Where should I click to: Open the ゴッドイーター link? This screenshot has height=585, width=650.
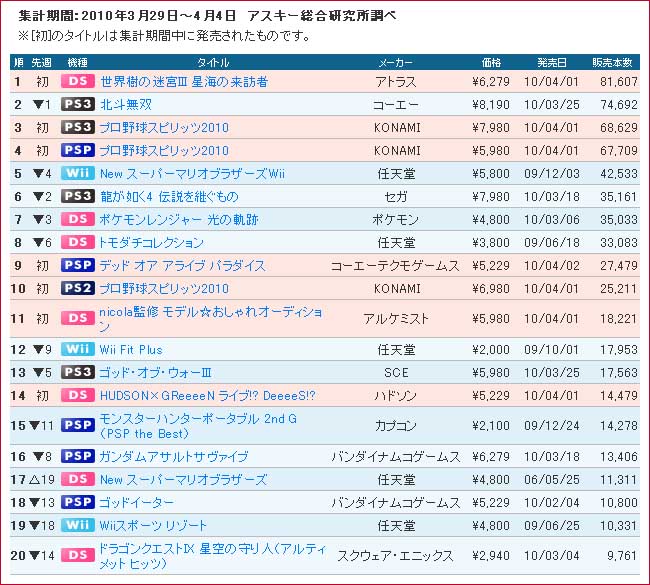point(136,503)
